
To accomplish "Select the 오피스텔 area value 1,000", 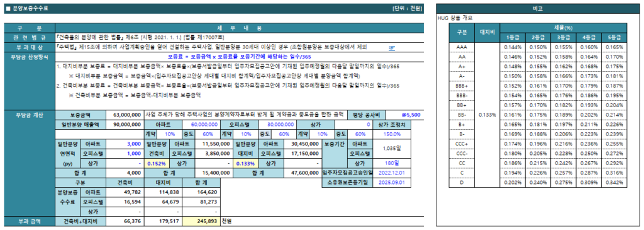I will point(125,153).
